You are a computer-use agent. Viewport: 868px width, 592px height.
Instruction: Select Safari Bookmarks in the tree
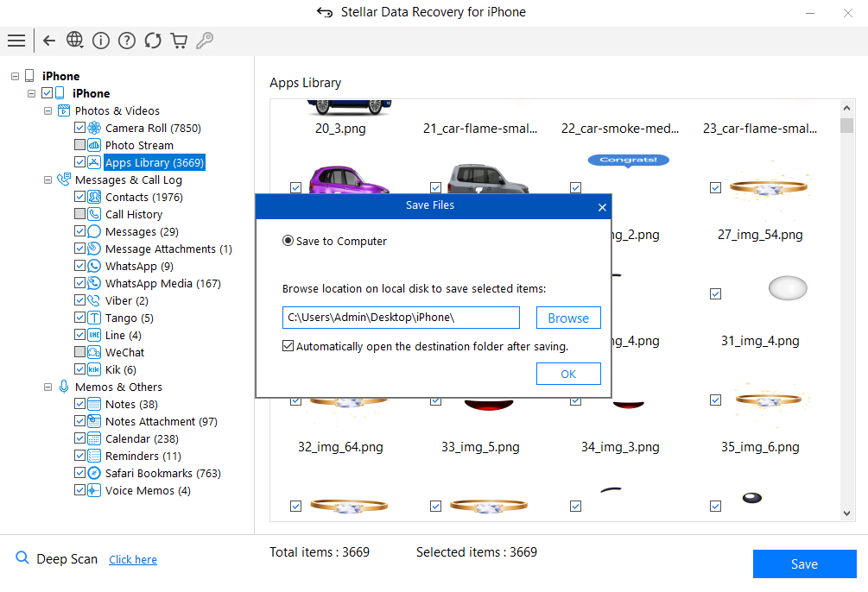162,473
